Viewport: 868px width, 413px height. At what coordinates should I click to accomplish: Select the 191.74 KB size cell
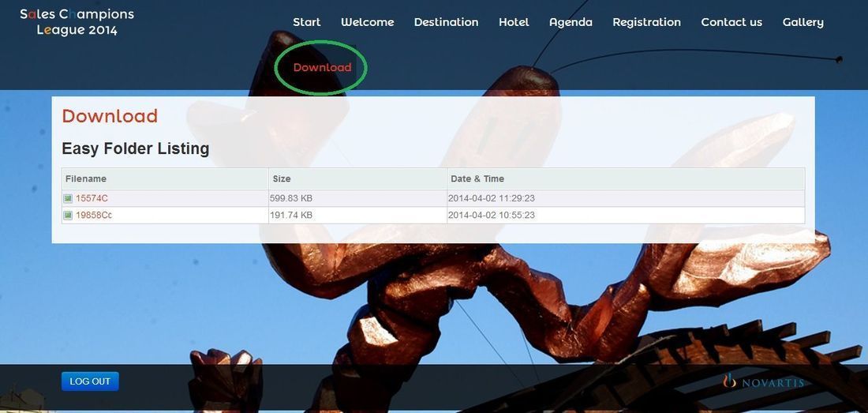click(357, 215)
